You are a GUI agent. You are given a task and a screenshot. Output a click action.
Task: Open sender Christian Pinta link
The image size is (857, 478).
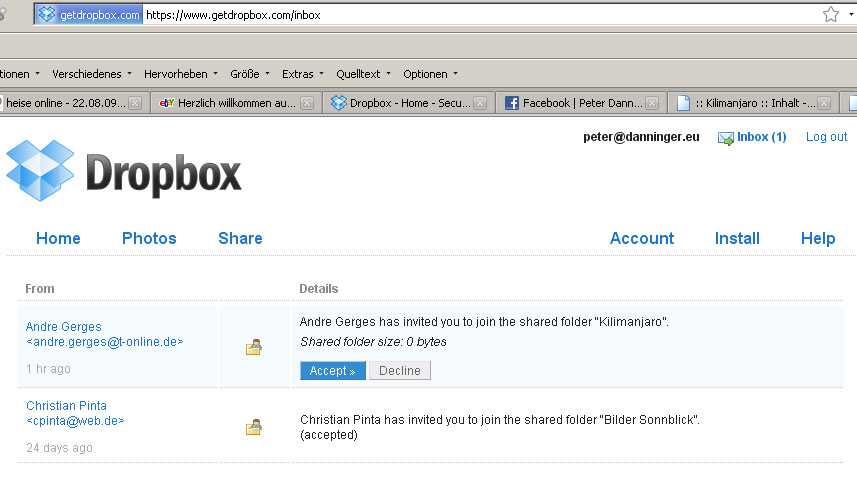pyautogui.click(x=66, y=406)
